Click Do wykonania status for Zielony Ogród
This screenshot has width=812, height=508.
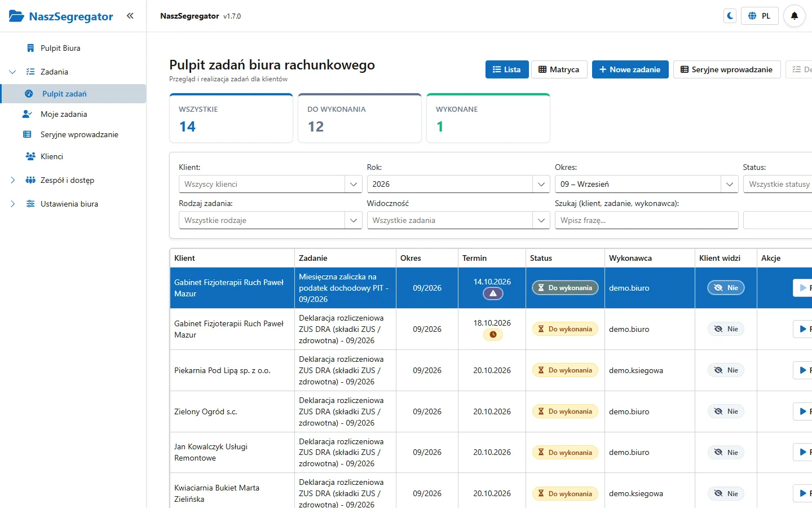(x=565, y=411)
